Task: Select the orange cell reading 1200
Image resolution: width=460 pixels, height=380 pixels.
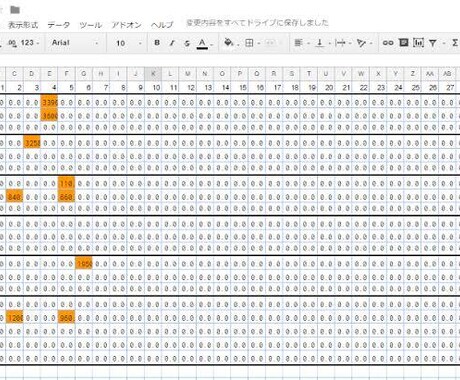Action: point(15,318)
